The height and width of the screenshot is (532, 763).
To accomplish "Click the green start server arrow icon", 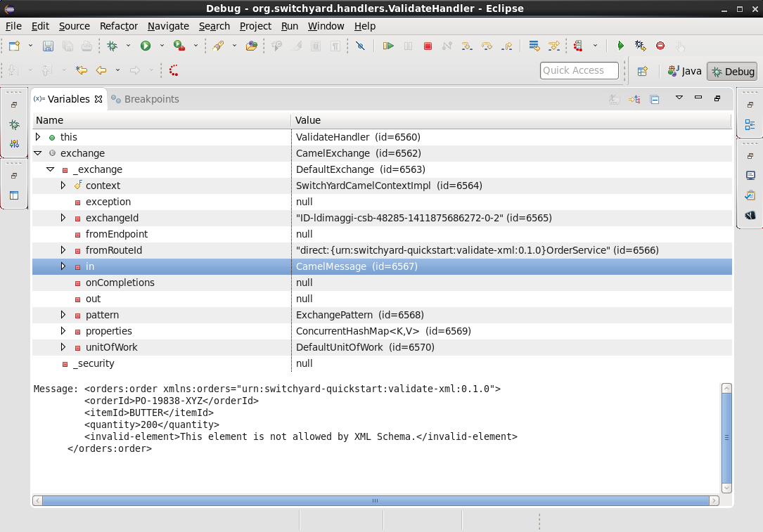I will pos(620,46).
